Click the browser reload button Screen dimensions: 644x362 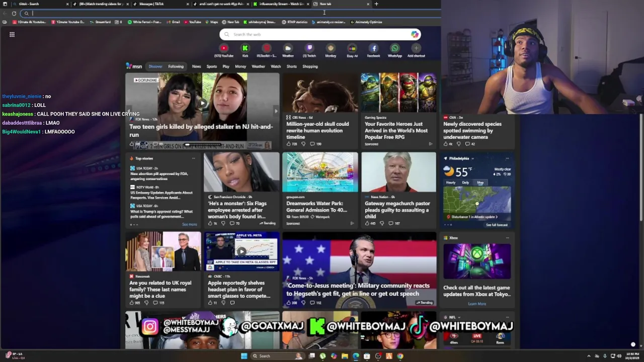(14, 13)
